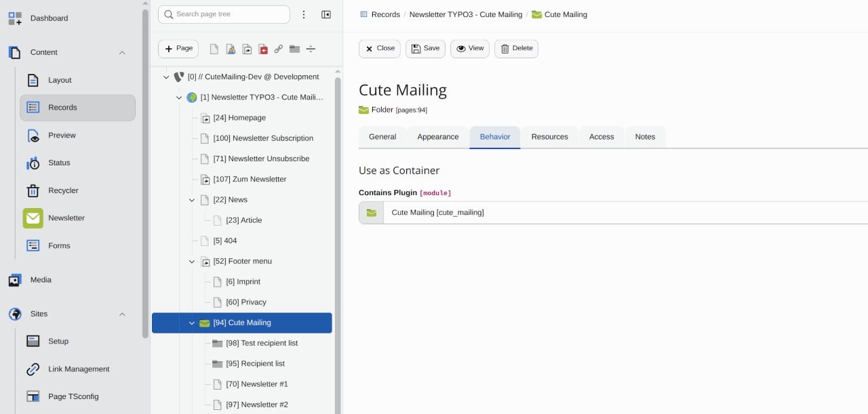
Task: Click the Search page tree field
Action: click(x=224, y=14)
